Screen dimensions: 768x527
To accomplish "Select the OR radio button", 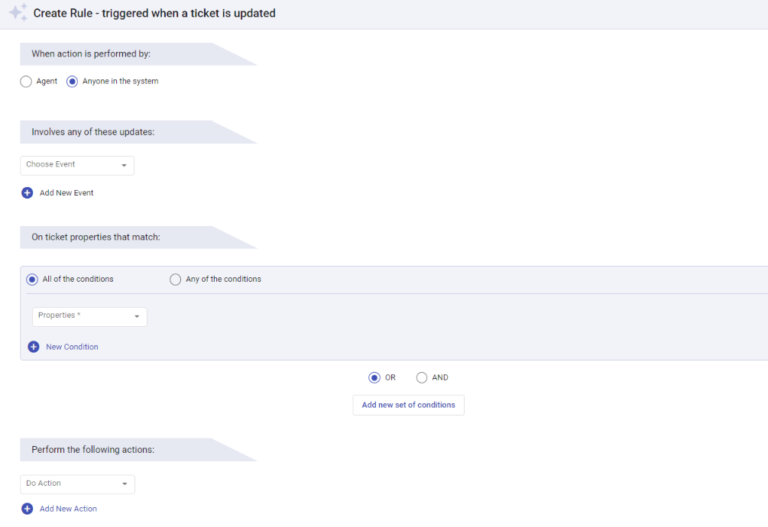I will [374, 377].
